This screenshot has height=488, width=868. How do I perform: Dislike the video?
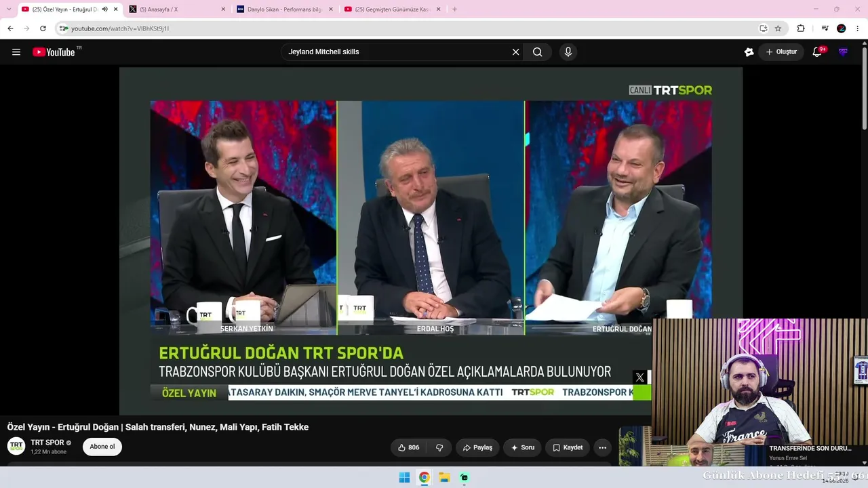tap(439, 447)
